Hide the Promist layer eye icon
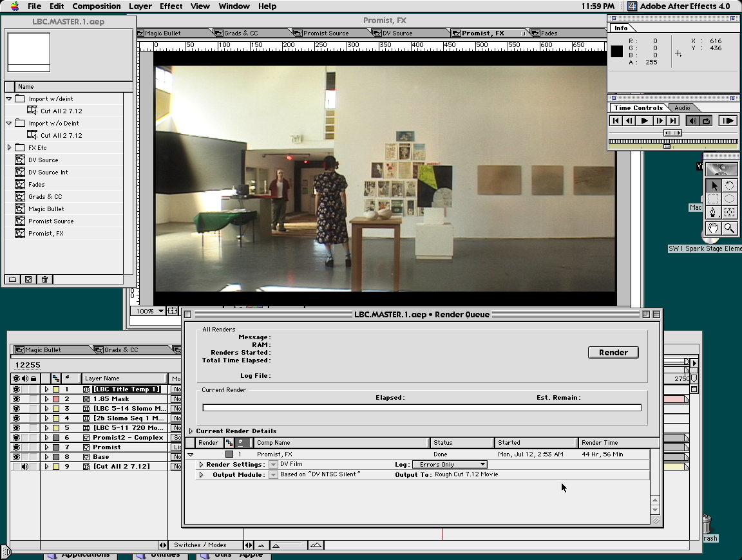This screenshot has width=742, height=560. tap(16, 447)
